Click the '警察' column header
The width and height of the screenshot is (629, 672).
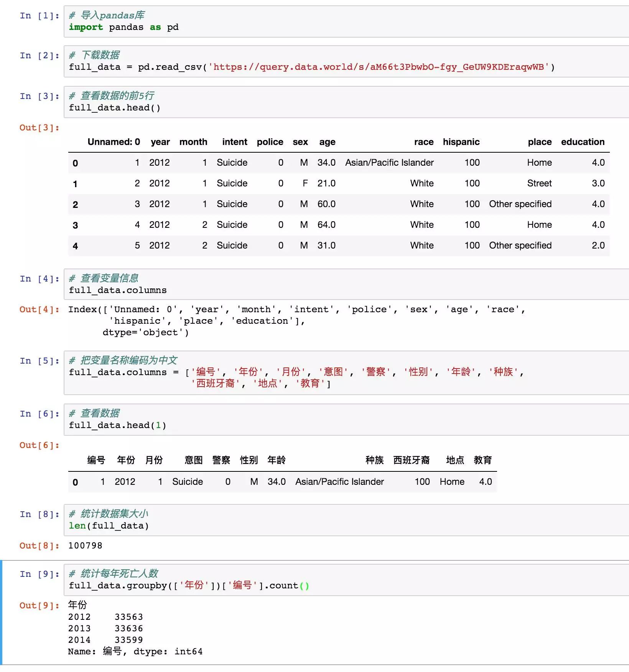[x=221, y=460]
